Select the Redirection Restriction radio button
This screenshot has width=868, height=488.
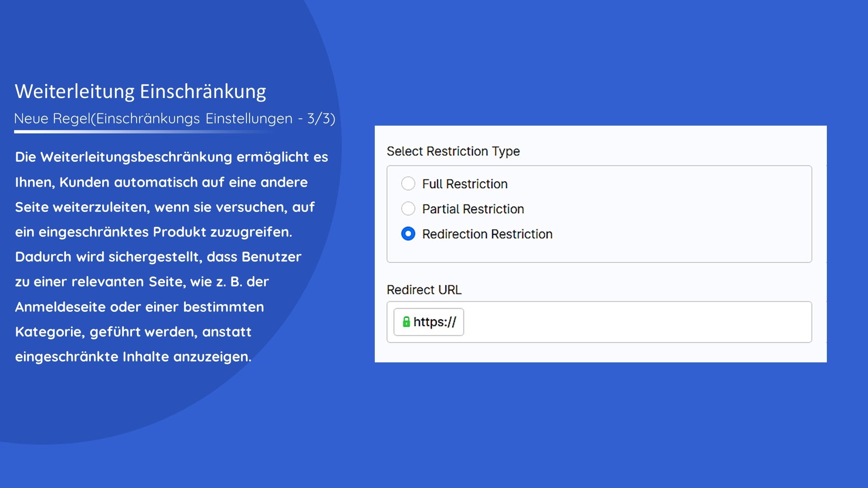pos(408,234)
